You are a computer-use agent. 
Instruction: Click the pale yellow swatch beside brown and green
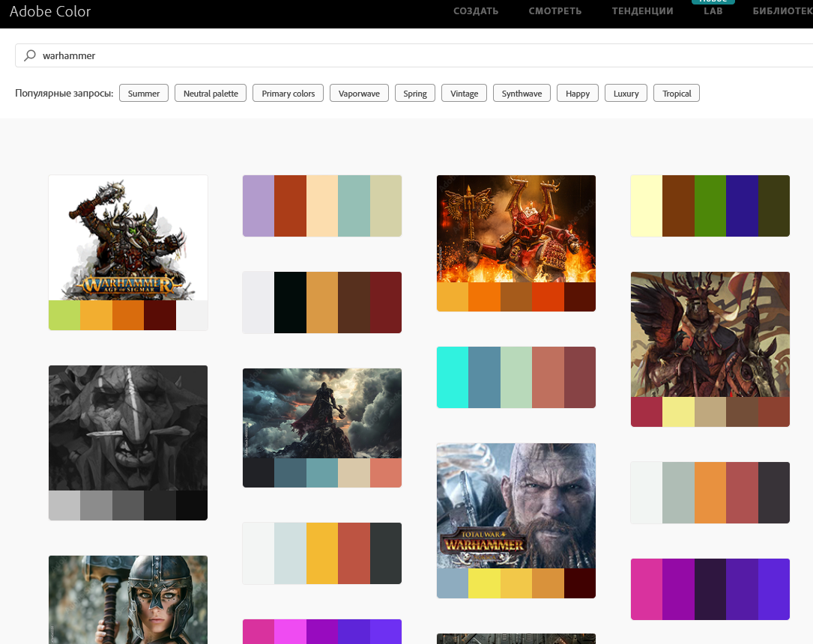[x=646, y=206]
